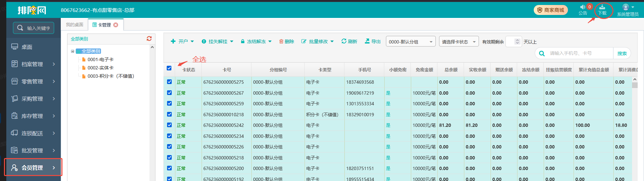This screenshot has height=181, width=644.
Task: Click phone number 18374693568
Action: coord(360,82)
